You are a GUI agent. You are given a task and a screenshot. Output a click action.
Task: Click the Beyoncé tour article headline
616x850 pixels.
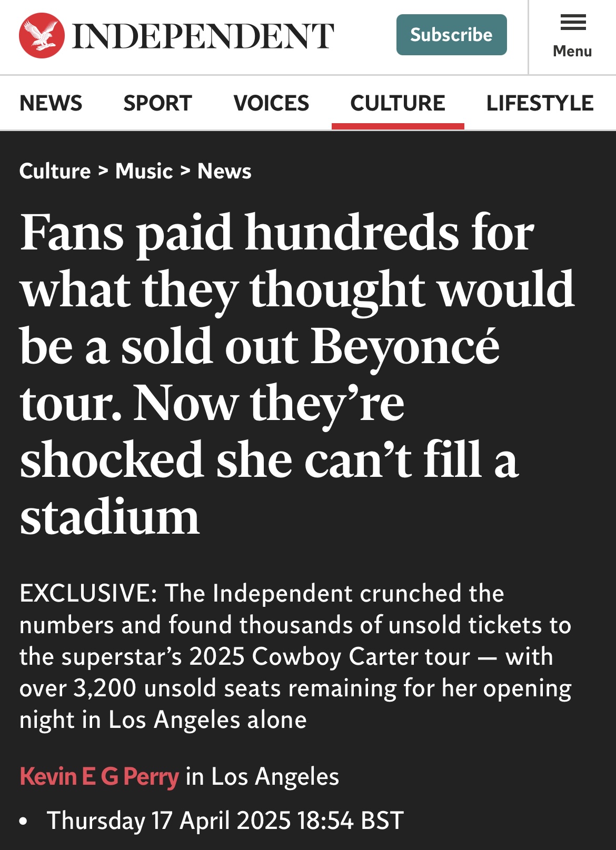pos(284,374)
